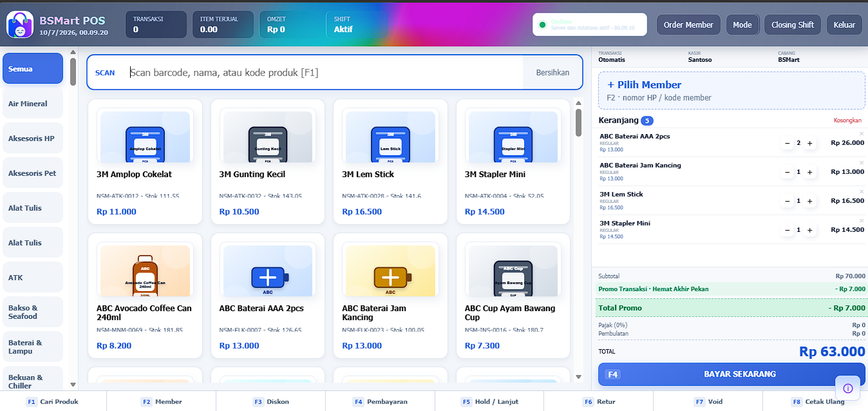868x411 pixels.
Task: Select the Aksesoris Pet category
Action: pyautogui.click(x=33, y=173)
